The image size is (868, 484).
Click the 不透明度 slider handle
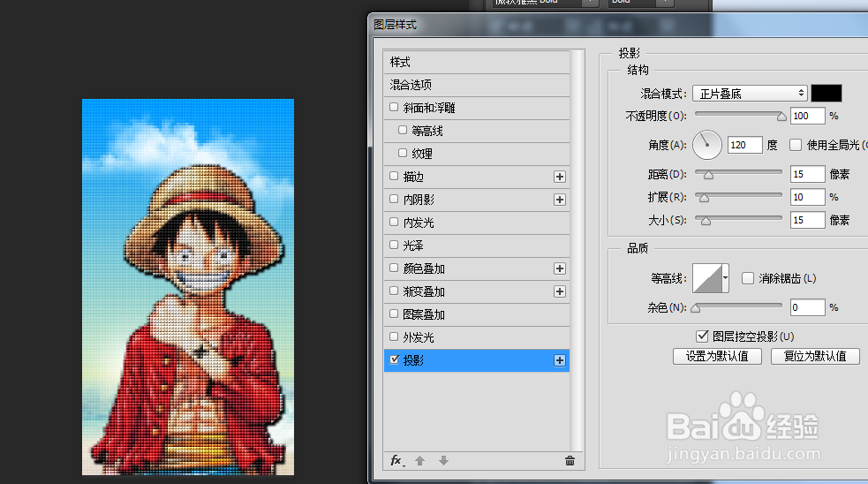(x=781, y=117)
